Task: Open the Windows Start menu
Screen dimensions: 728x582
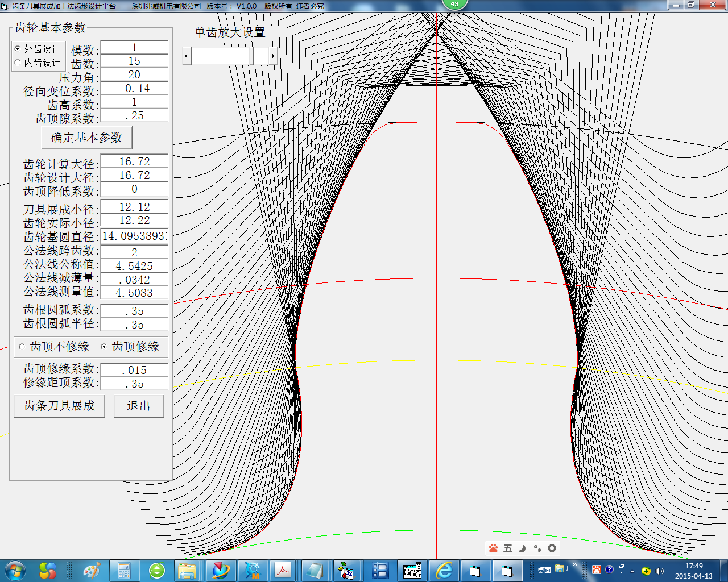Action: [x=15, y=570]
